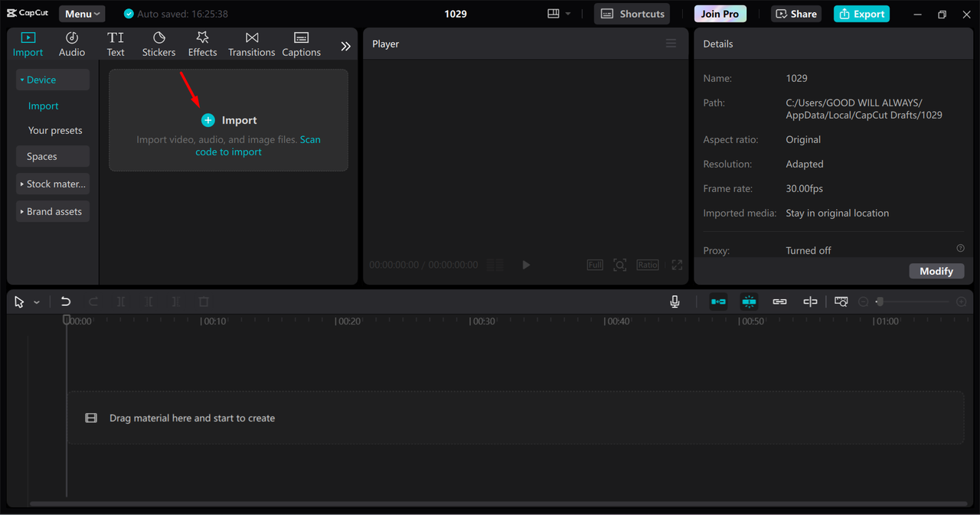Viewport: 980px width, 515px height.
Task: Enter fullscreen player view
Action: point(677,265)
